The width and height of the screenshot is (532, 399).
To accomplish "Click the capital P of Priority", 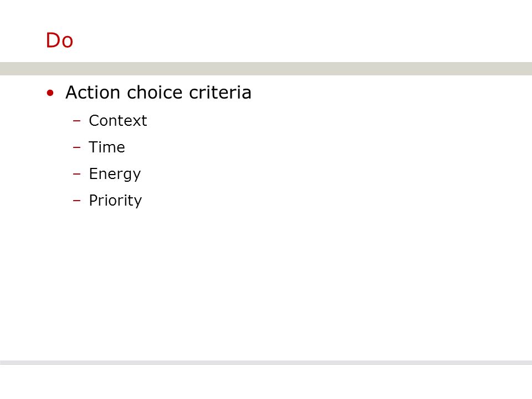I will 94,200.
